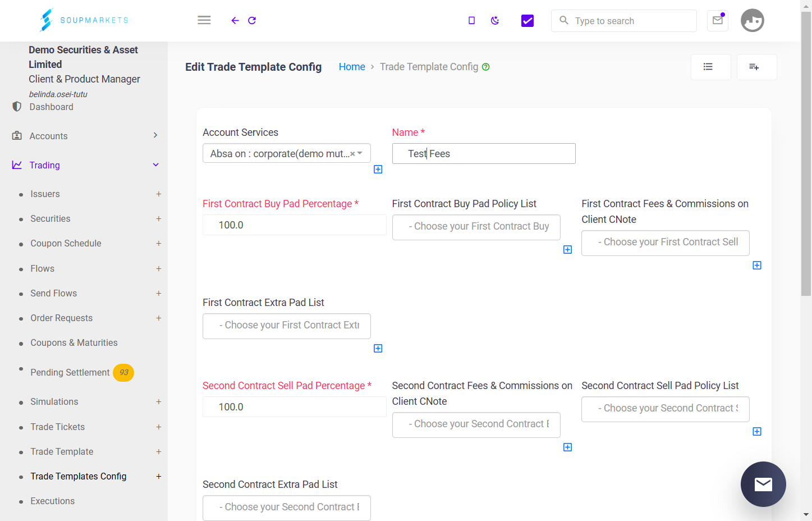This screenshot has height=521, width=812.
Task: Edit First Contract Buy Pad Percentage field
Action: pyautogui.click(x=295, y=225)
